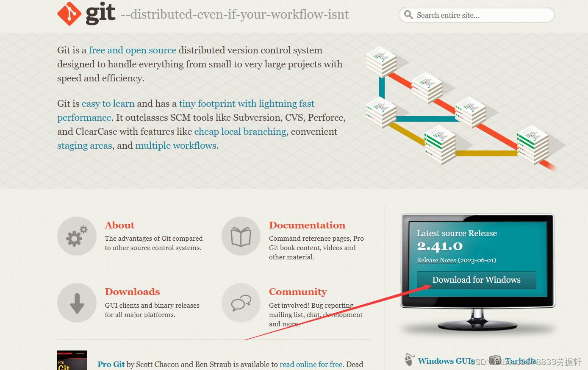Image resolution: width=588 pixels, height=370 pixels.
Task: Open the Documentation heading link
Action: click(x=307, y=225)
